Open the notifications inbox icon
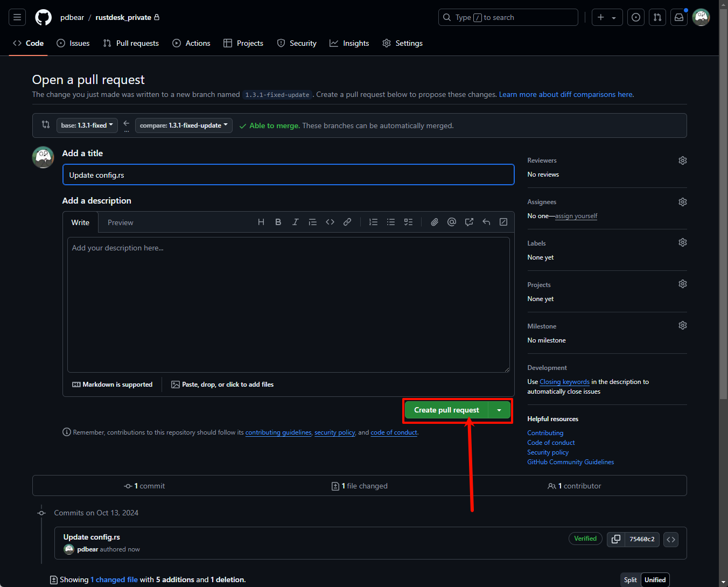728x587 pixels. (x=679, y=17)
